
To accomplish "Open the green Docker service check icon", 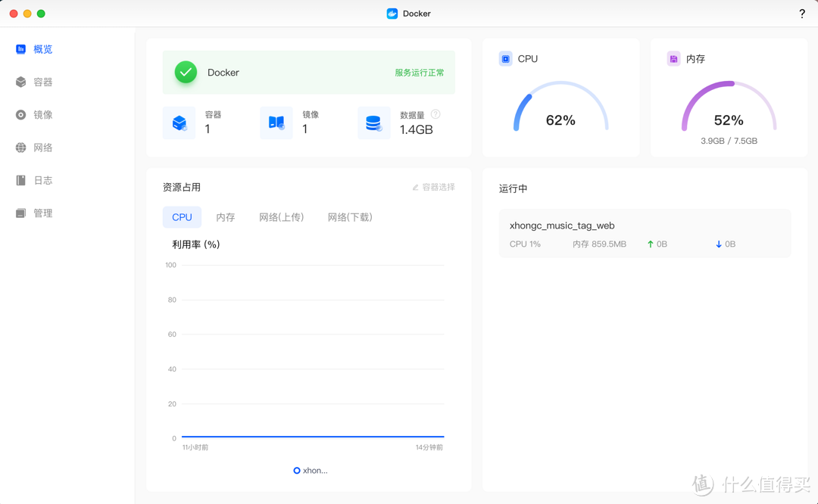I will pyautogui.click(x=186, y=73).
